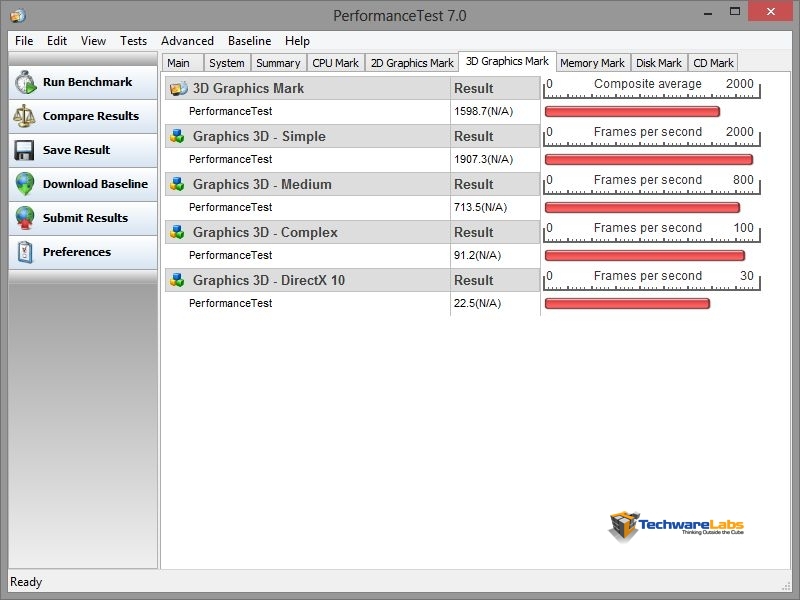Image resolution: width=800 pixels, height=600 pixels.
Task: Click the stopwatch icon beside Run Benchmark
Action: 25,82
